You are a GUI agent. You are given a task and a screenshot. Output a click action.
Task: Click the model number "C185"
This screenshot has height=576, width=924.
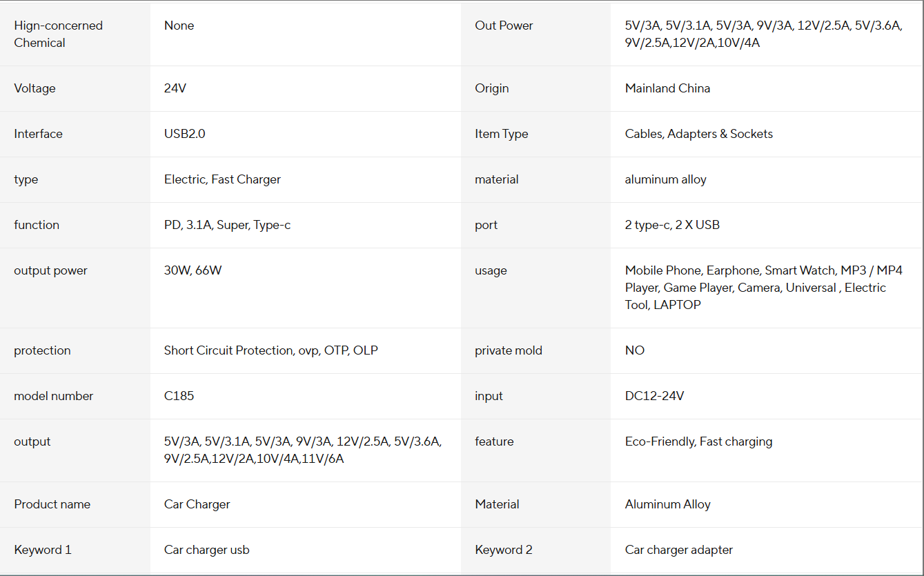point(179,396)
